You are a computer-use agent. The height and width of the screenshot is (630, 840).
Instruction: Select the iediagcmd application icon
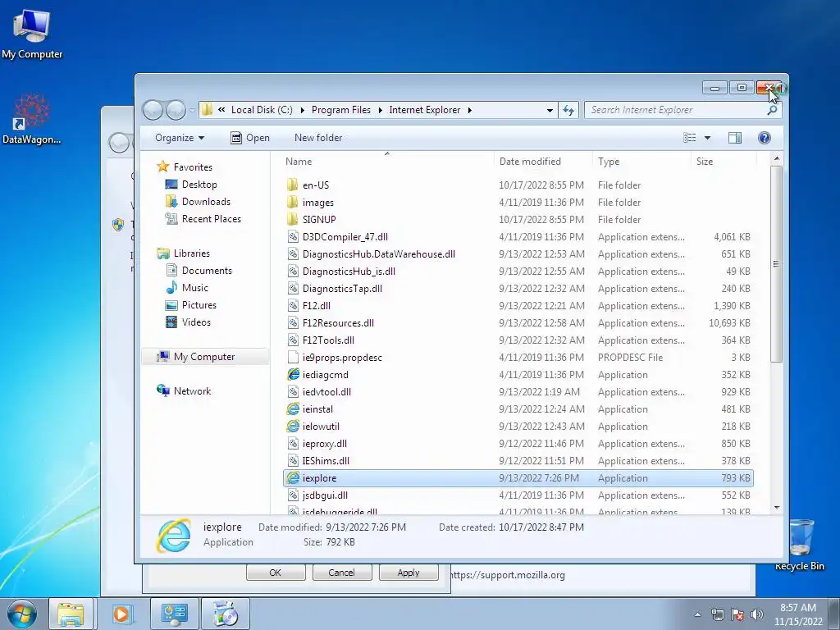(x=293, y=374)
